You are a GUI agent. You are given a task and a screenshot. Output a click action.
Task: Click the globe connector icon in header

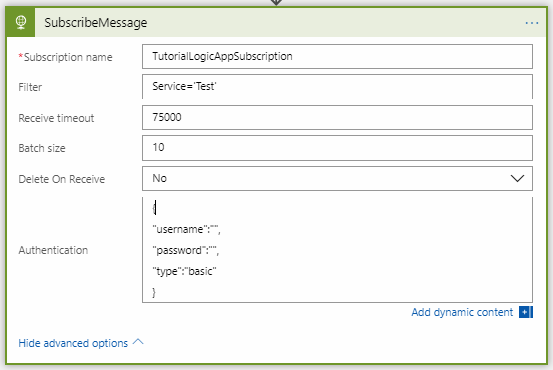21,23
